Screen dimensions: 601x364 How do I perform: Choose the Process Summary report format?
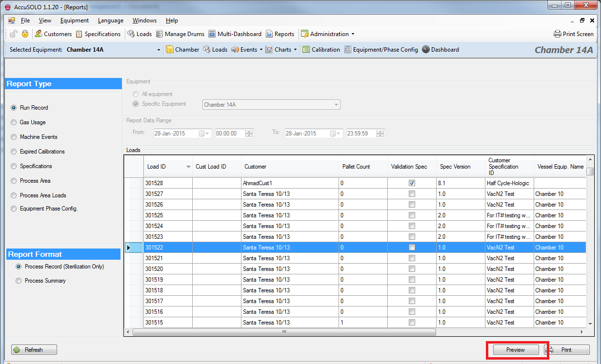(19, 281)
